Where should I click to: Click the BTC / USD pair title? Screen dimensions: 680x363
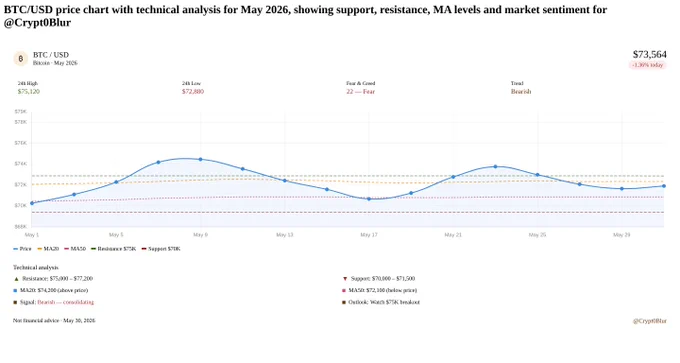(x=51, y=55)
